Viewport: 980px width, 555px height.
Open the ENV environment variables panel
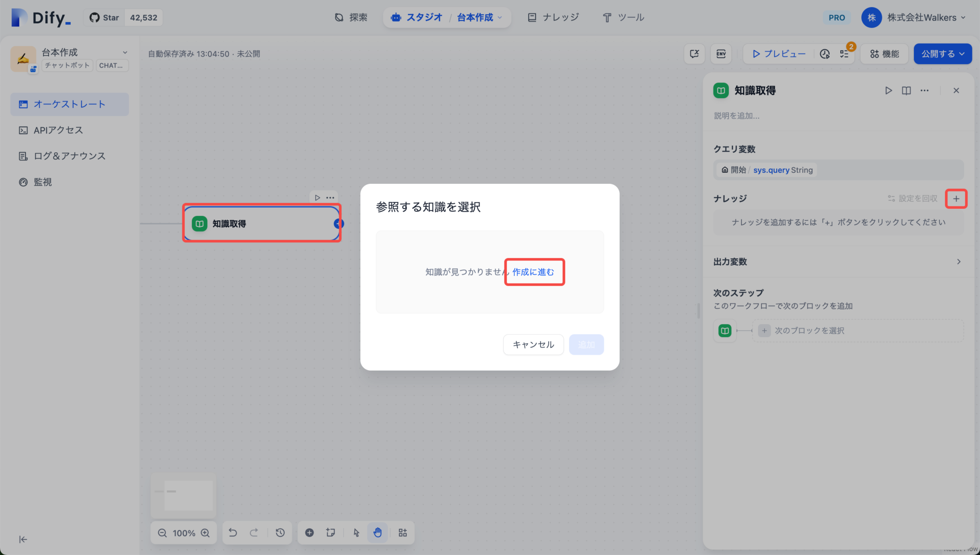click(x=721, y=54)
